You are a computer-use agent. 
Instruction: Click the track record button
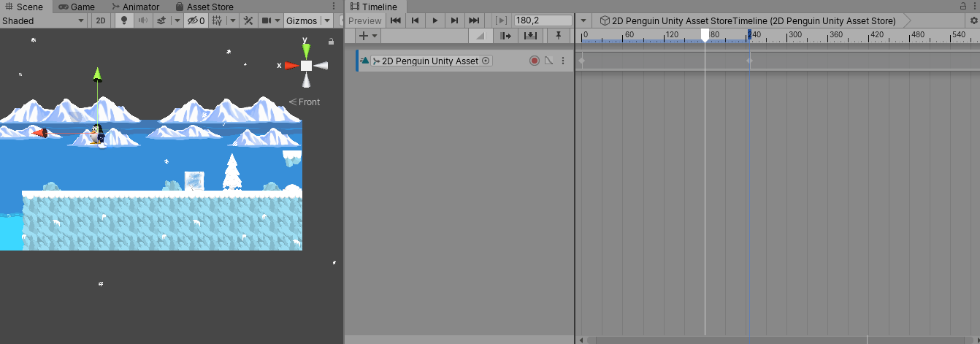535,61
